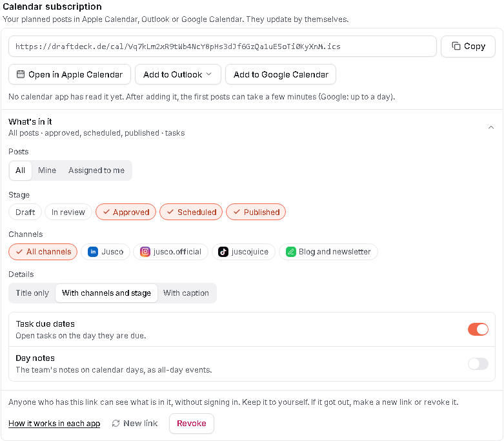Click the calendar URL field

(x=223, y=46)
